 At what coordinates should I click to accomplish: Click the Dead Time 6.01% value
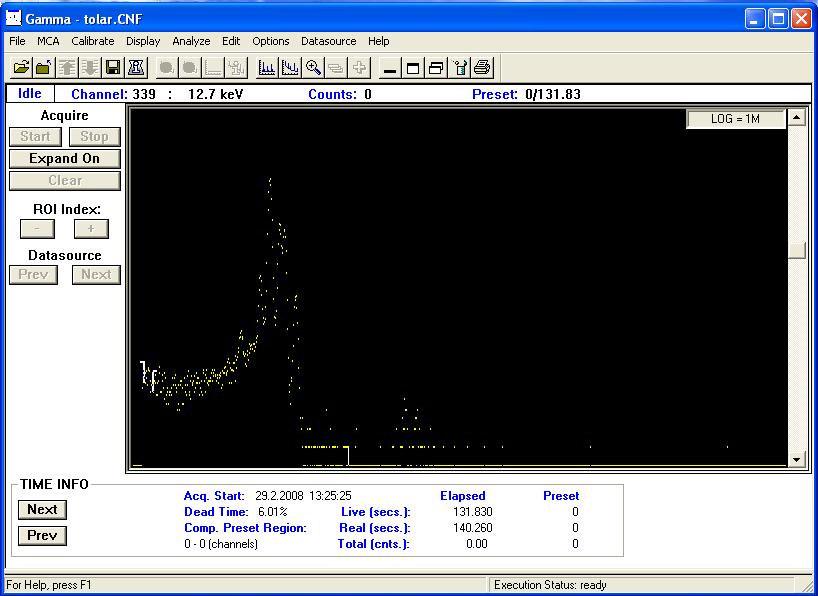(x=272, y=512)
